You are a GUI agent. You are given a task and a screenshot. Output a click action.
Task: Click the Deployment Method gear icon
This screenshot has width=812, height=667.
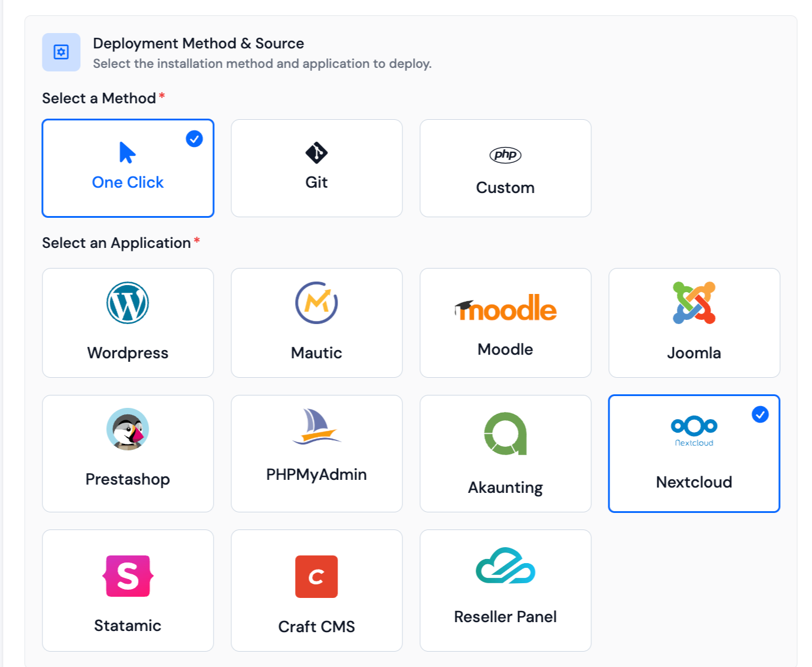(61, 52)
